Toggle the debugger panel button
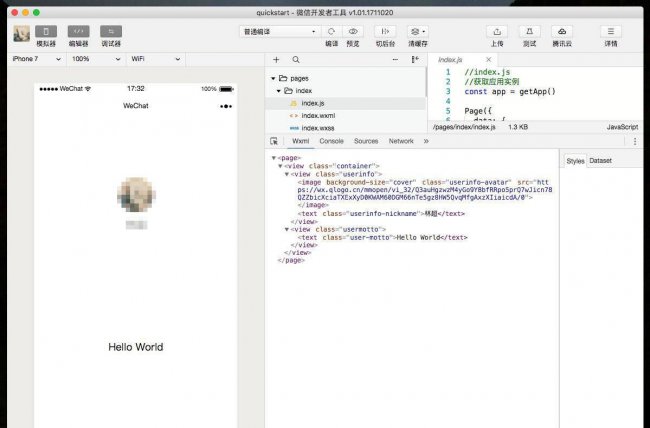Viewport: 650px width, 428px height. coord(111,32)
